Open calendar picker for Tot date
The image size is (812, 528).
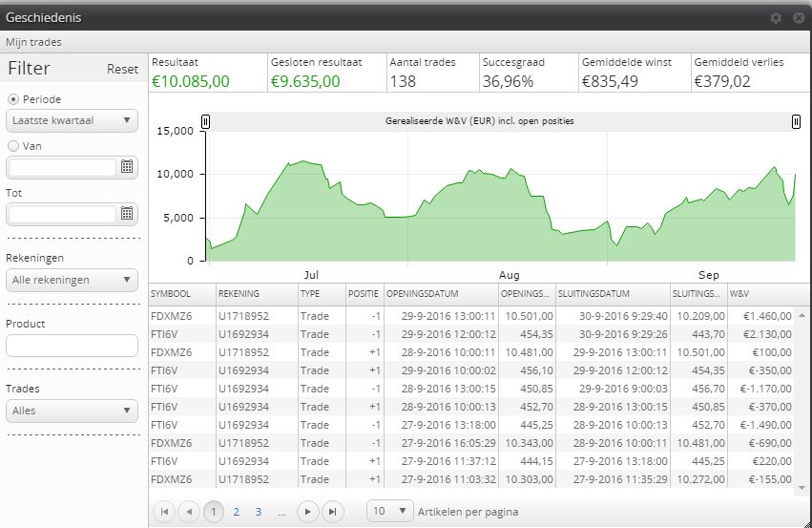click(x=127, y=213)
